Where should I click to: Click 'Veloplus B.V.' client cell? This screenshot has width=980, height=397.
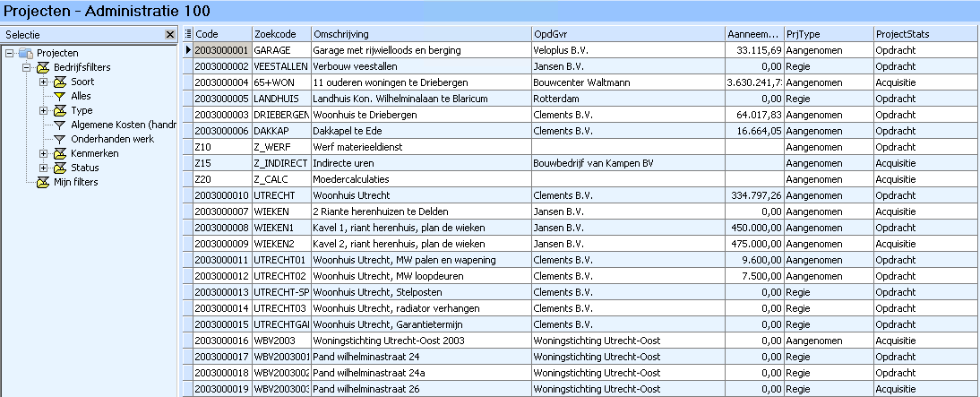629,50
